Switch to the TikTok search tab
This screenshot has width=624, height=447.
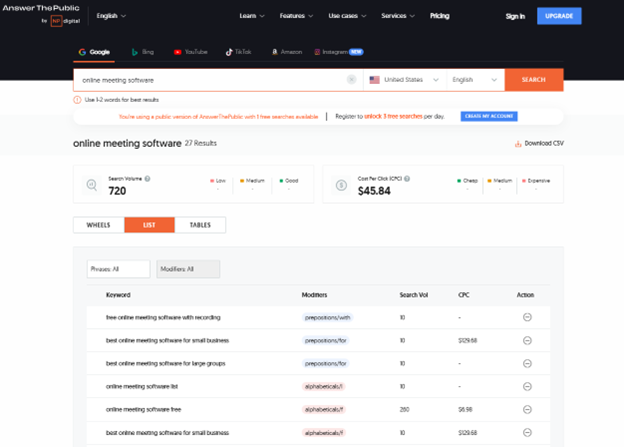(238, 52)
